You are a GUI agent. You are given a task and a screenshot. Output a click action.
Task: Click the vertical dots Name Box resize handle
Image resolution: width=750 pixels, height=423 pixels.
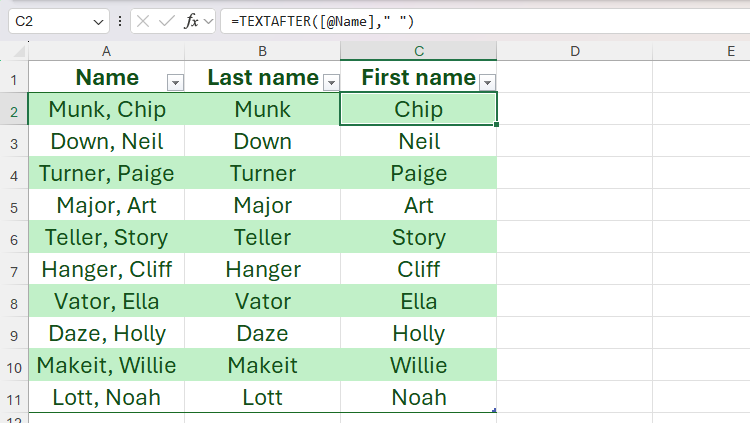tap(120, 21)
